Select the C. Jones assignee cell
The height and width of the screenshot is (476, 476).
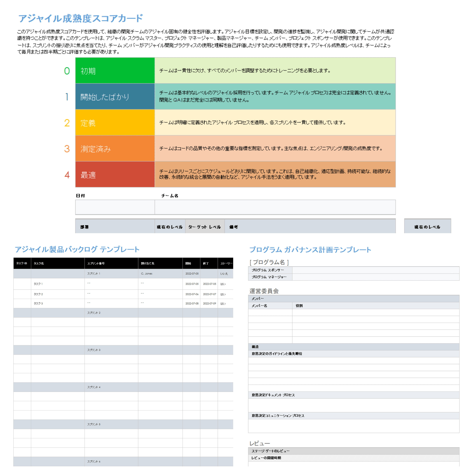coord(160,273)
